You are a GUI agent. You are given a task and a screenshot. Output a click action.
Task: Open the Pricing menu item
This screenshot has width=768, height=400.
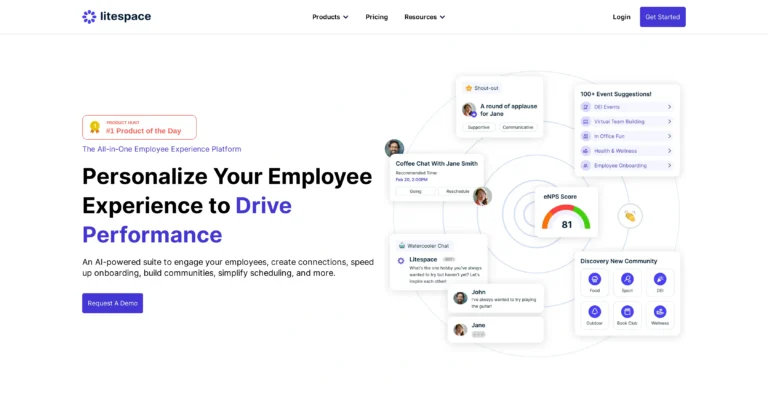[x=376, y=17]
